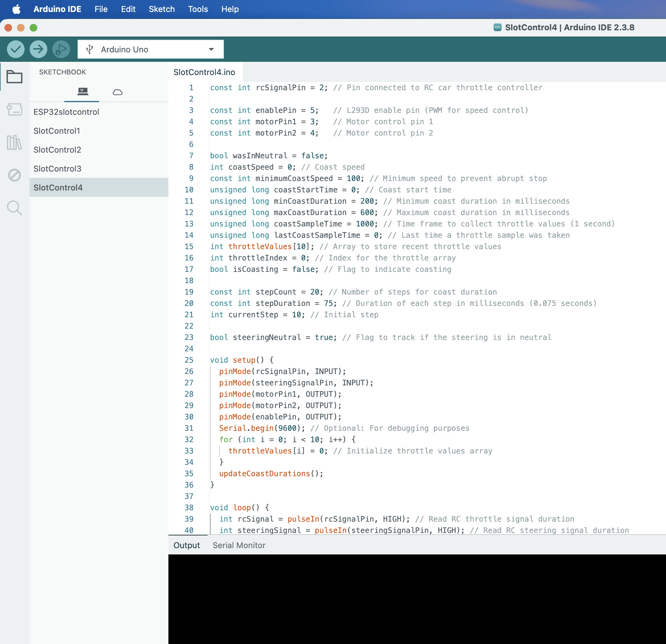Switch to the Serial Monitor tab
This screenshot has height=644, width=666.
coord(239,545)
